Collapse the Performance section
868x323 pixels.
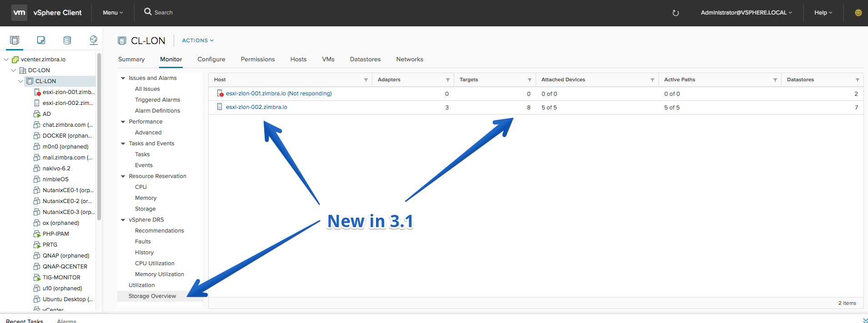123,122
